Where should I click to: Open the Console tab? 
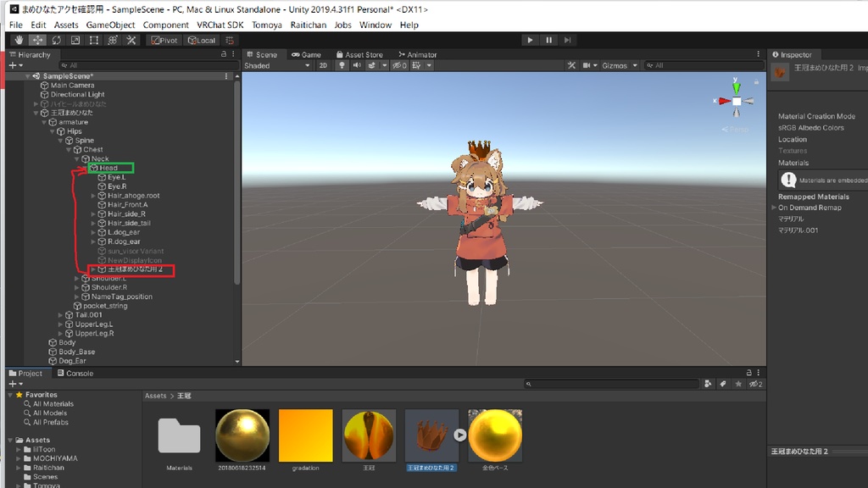click(x=75, y=374)
